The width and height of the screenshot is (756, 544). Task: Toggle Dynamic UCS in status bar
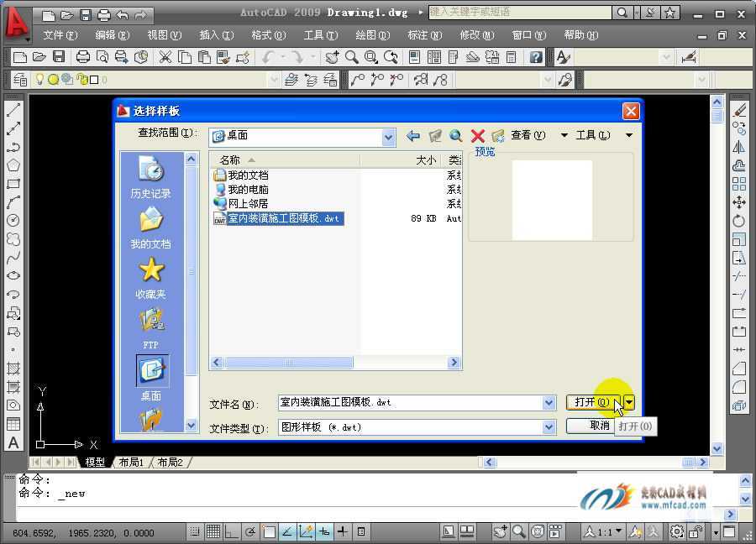coord(306,532)
